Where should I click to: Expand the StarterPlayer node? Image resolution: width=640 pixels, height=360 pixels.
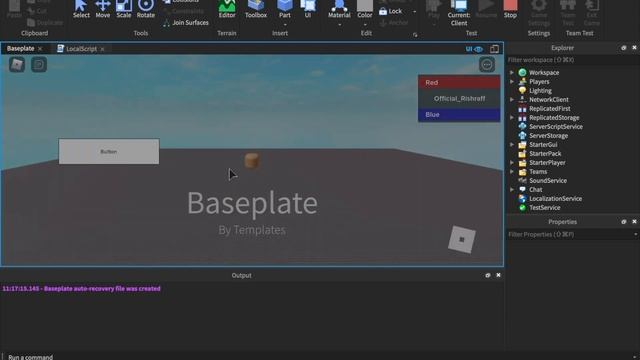(512, 162)
